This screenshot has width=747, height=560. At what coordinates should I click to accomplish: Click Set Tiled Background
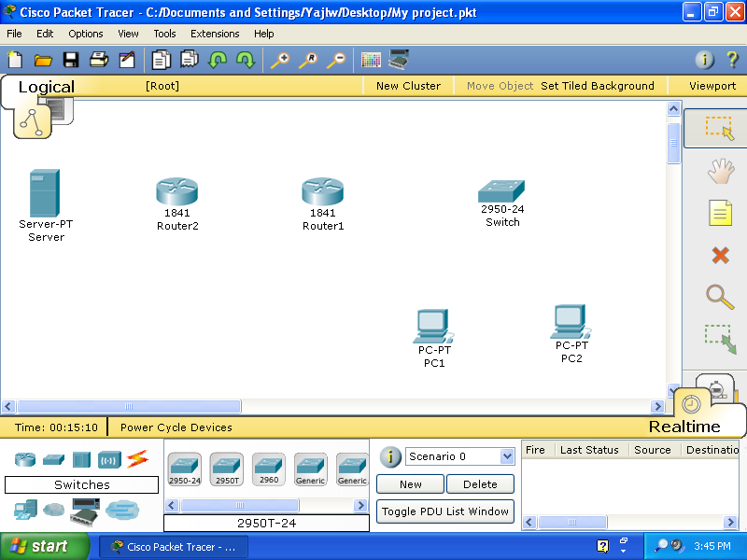click(598, 86)
